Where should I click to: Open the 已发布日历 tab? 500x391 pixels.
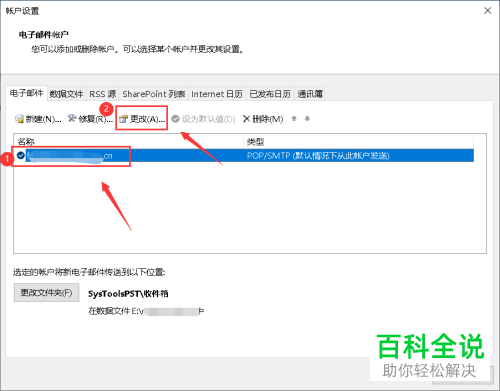pyautogui.click(x=270, y=94)
